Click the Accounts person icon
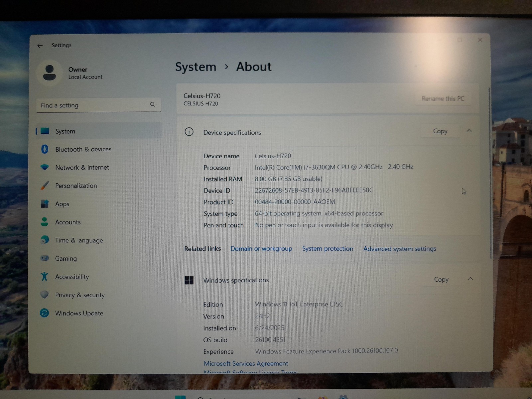 click(x=45, y=222)
